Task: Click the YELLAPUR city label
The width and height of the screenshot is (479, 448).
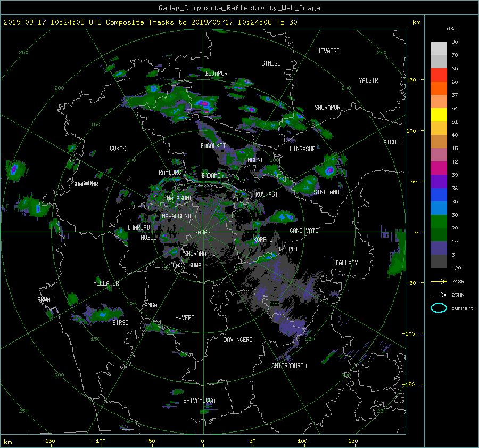Action: coord(106,283)
